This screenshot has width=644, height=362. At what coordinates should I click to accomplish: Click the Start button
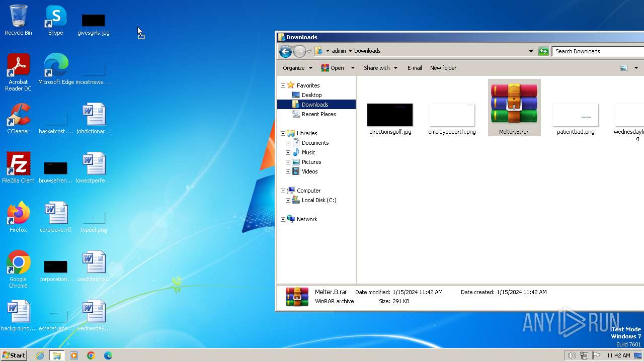(x=14, y=355)
